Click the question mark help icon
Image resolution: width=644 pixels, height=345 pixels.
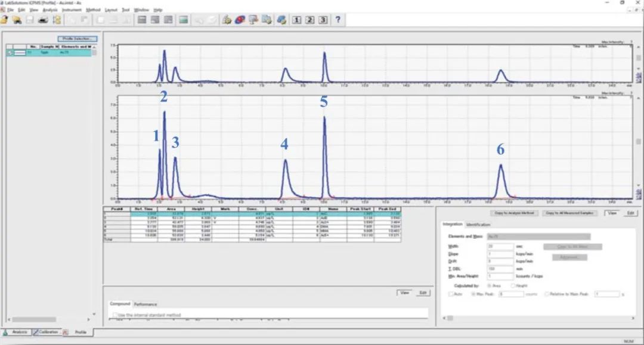[x=338, y=20]
